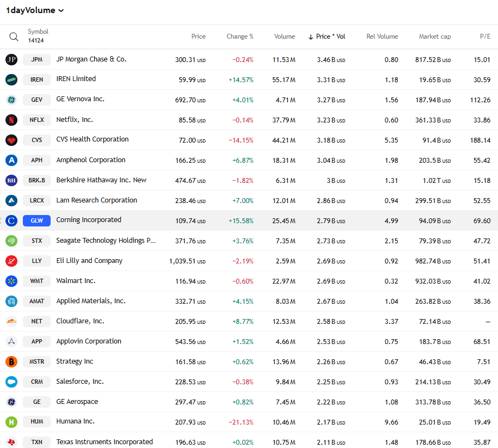Screen dimensions: 498x448
Task: Select the APH ticker tag
Action: coord(37,160)
